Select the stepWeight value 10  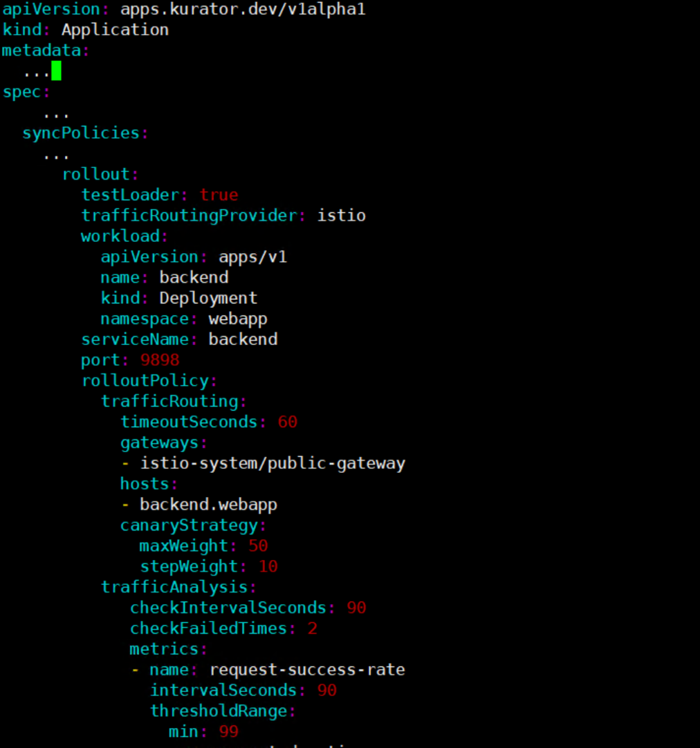click(268, 565)
